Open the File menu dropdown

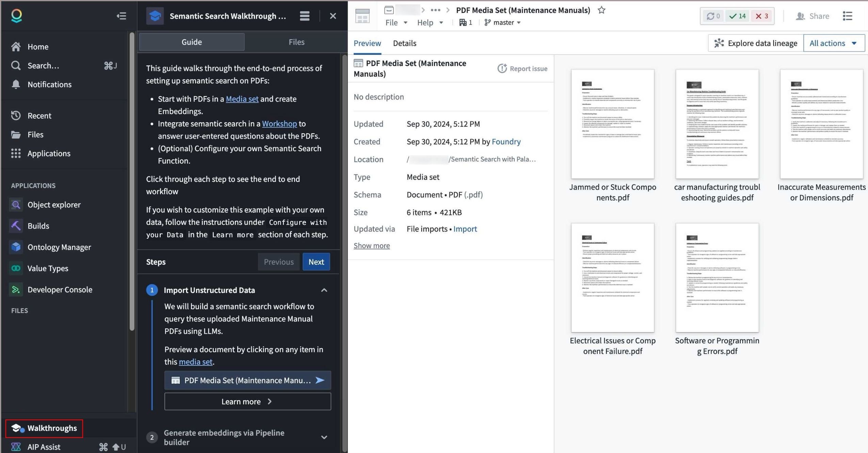click(x=396, y=22)
